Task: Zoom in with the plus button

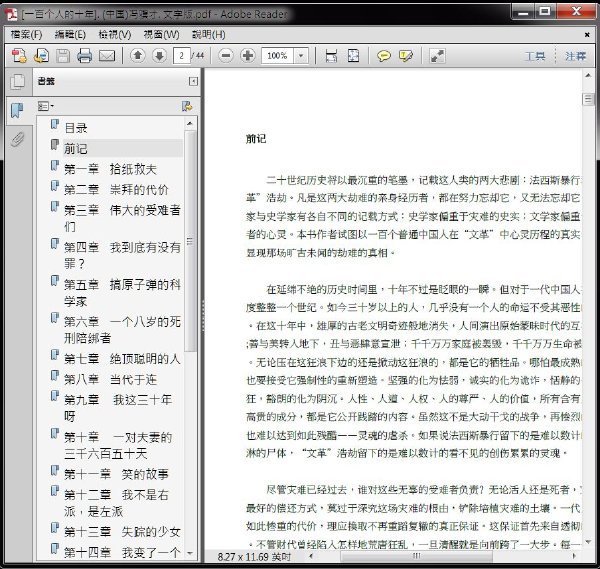Action: (x=248, y=56)
